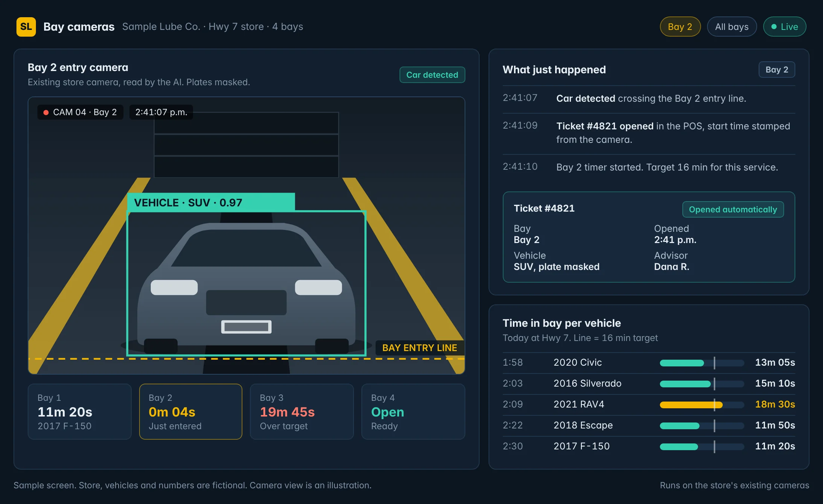Open the Bay 4 Open Ready card
823x504 pixels.
coord(413,411)
